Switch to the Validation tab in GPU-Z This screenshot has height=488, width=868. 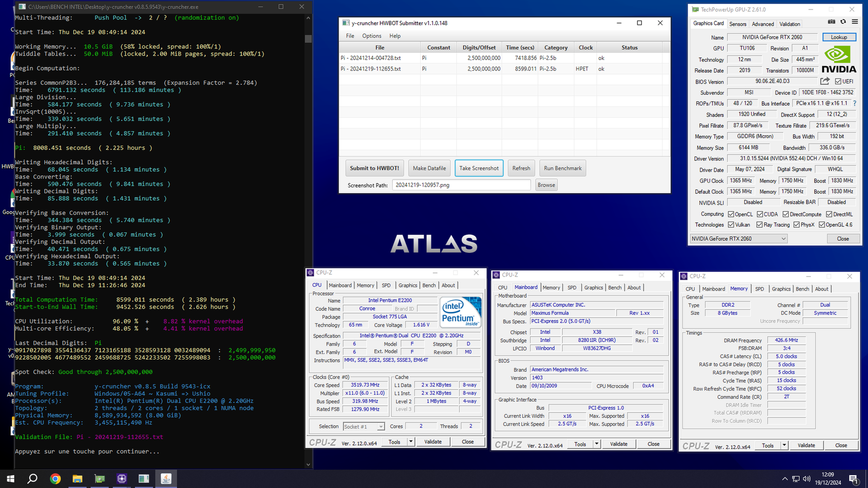pyautogui.click(x=790, y=24)
